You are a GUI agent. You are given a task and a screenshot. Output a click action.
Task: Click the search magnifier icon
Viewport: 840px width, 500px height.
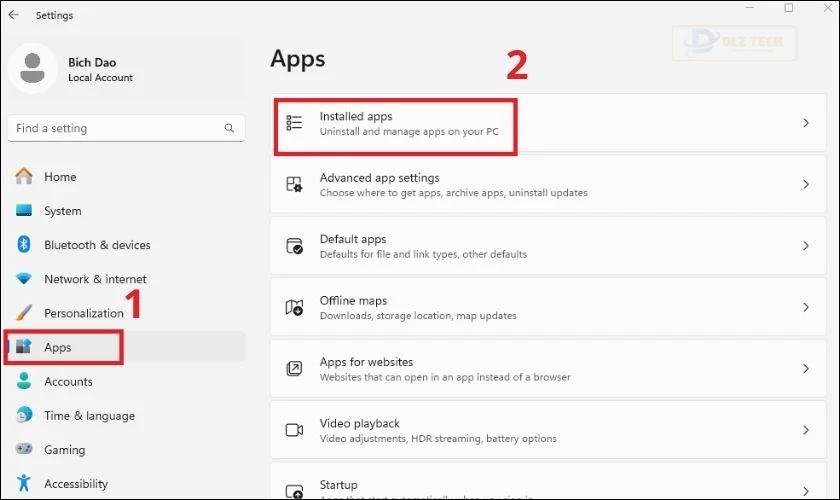point(229,128)
